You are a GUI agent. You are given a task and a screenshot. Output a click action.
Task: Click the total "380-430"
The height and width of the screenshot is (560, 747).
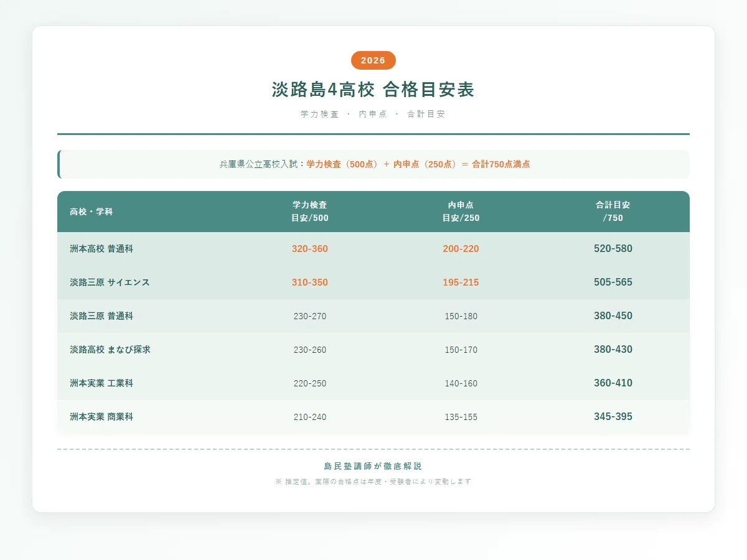[613, 350]
